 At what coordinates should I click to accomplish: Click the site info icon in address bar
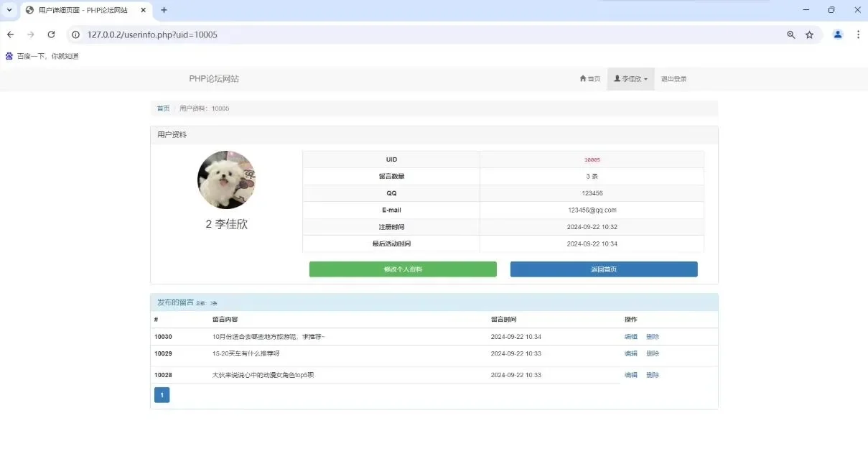[75, 34]
